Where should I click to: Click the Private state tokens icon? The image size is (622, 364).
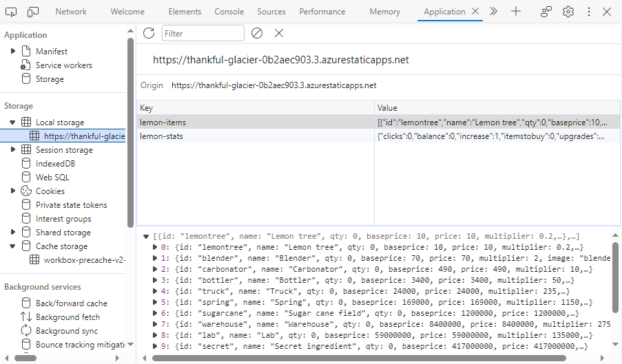click(26, 205)
